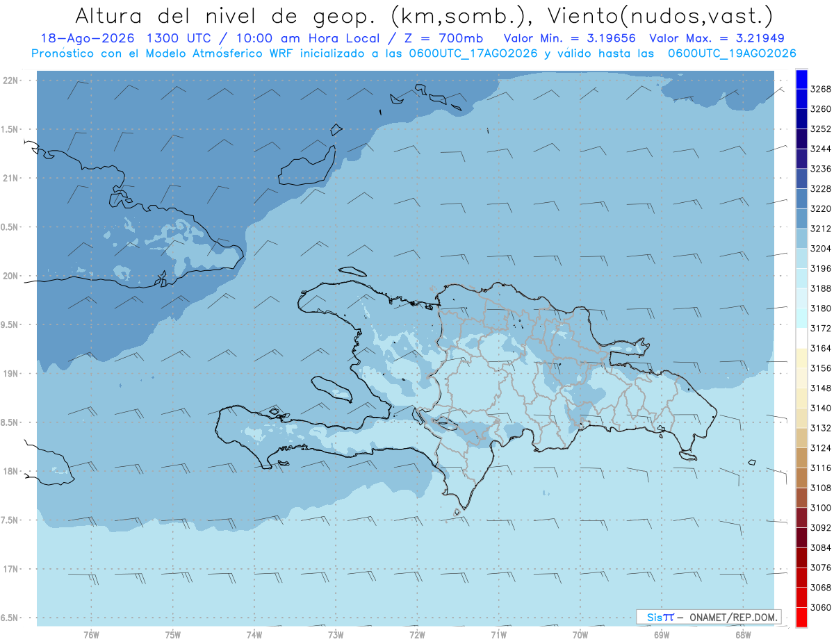Image resolution: width=834 pixels, height=644 pixels.
Task: Click the "73W" longitude axis label
Action: click(336, 635)
